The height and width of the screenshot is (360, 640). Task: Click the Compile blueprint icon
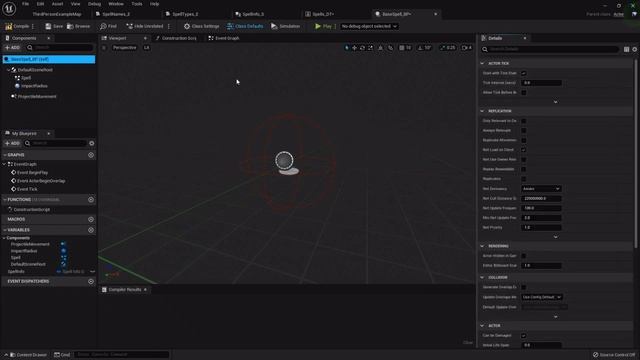[9, 26]
